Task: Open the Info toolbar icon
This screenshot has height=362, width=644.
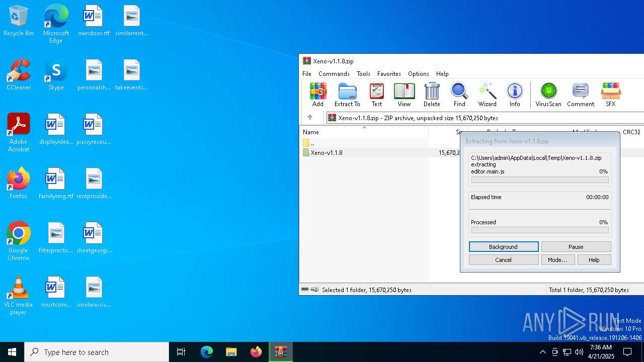Action: (x=515, y=95)
